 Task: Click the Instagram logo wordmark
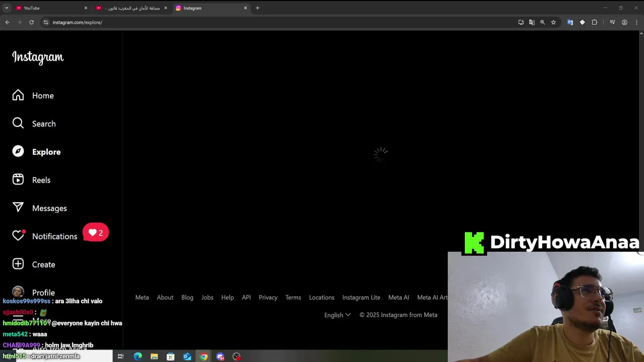coord(38,57)
